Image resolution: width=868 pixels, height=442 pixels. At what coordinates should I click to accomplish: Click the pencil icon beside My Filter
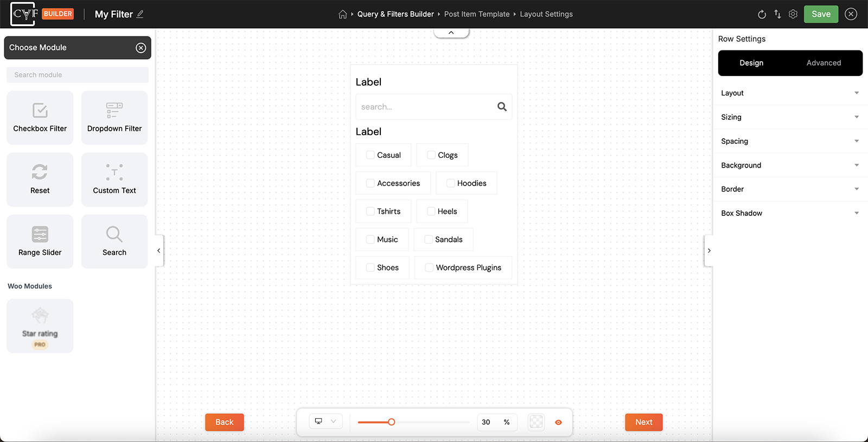tap(140, 14)
